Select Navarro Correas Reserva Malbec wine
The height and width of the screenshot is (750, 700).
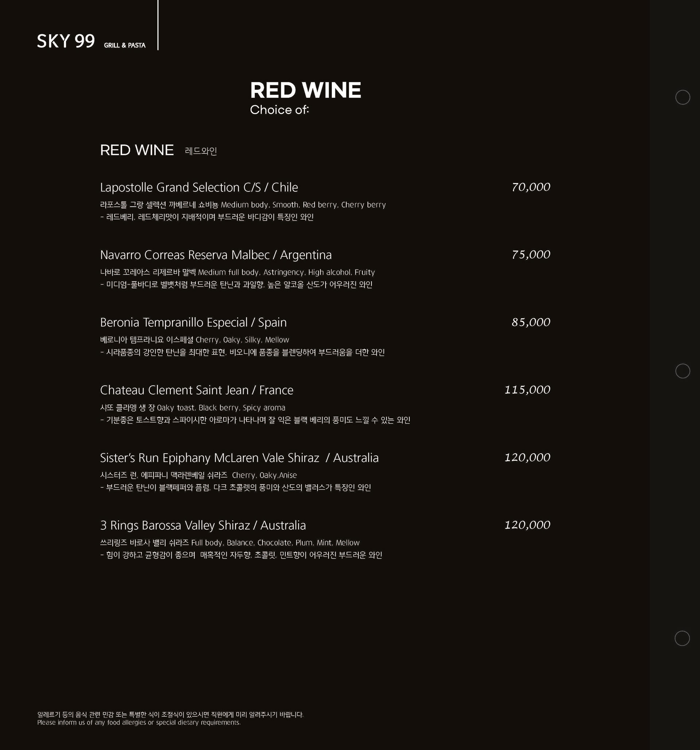pos(216,254)
